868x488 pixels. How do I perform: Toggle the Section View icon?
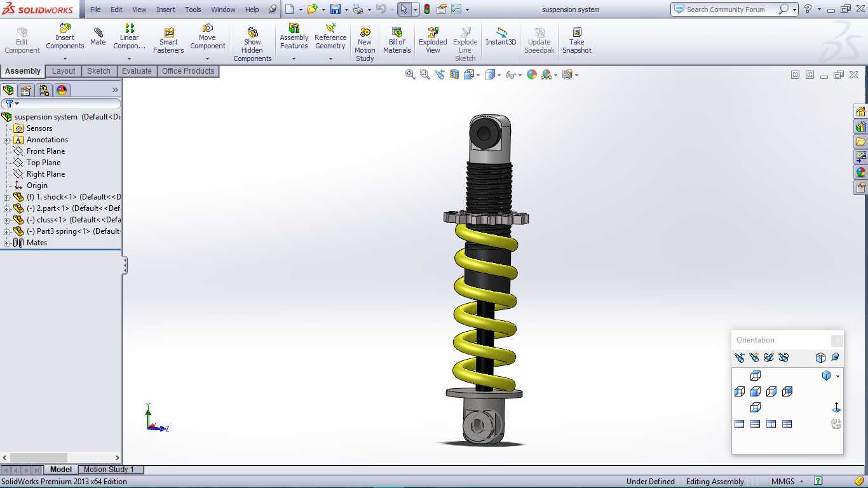pos(454,74)
